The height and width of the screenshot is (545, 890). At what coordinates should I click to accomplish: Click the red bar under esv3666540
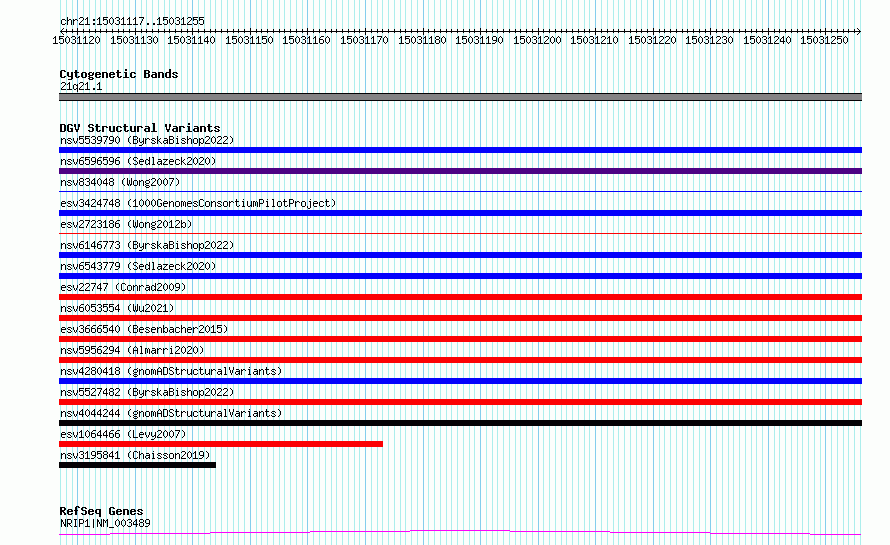pos(460,339)
